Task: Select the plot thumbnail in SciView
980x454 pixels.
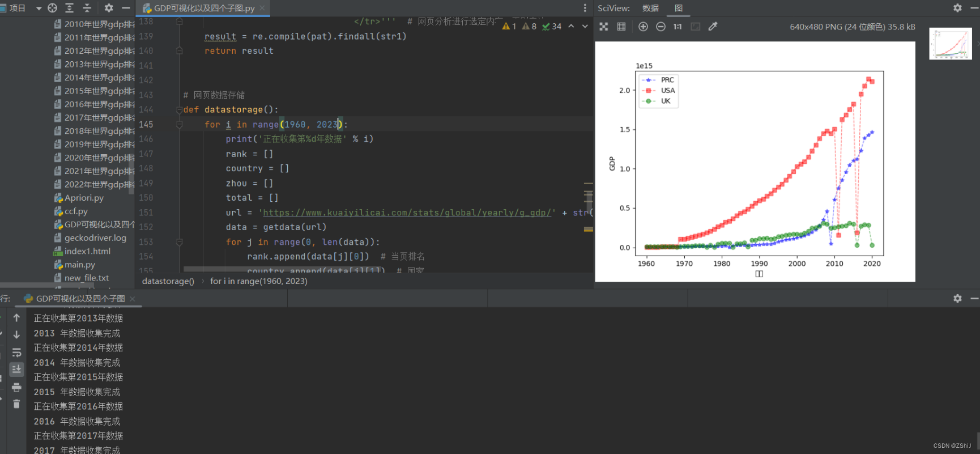Action: [x=950, y=44]
